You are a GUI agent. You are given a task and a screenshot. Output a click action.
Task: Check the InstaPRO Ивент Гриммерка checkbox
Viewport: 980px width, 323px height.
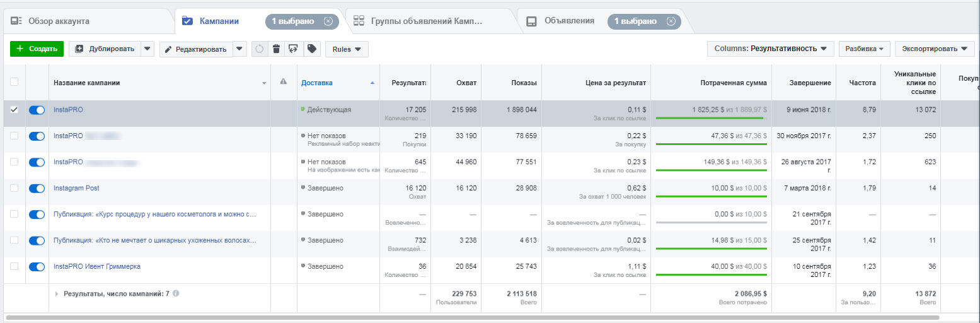pos(14,266)
